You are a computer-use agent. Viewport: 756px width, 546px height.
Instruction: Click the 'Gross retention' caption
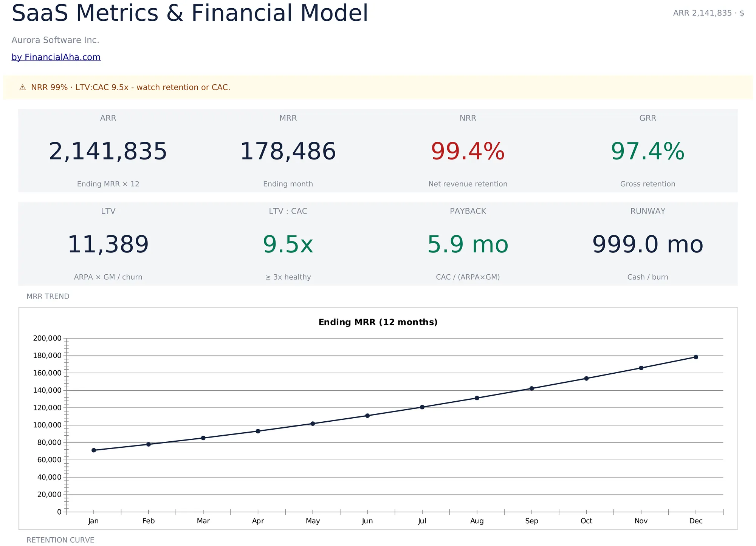click(648, 184)
